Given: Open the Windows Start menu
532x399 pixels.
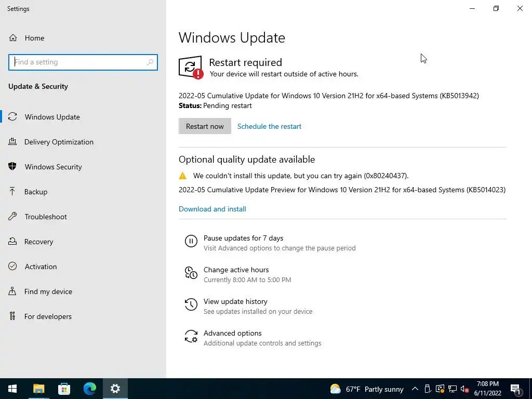Looking at the screenshot, I should point(12,389).
